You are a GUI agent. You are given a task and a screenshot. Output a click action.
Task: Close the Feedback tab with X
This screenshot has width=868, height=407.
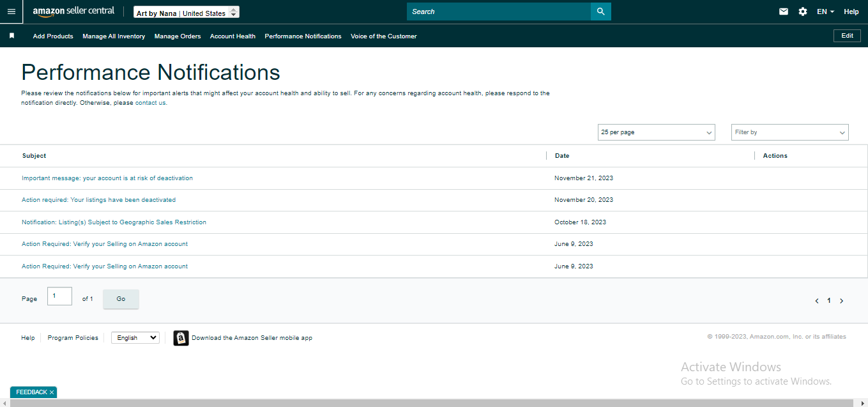click(52, 392)
